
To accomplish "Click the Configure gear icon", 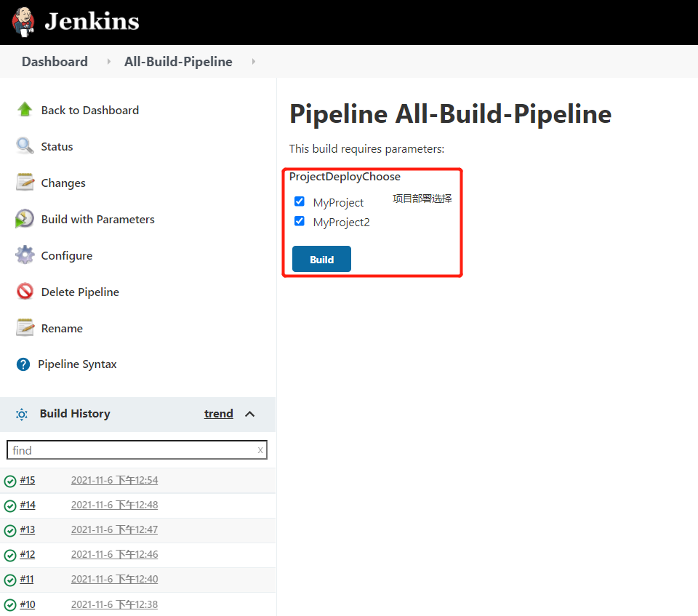I will pyautogui.click(x=25, y=255).
